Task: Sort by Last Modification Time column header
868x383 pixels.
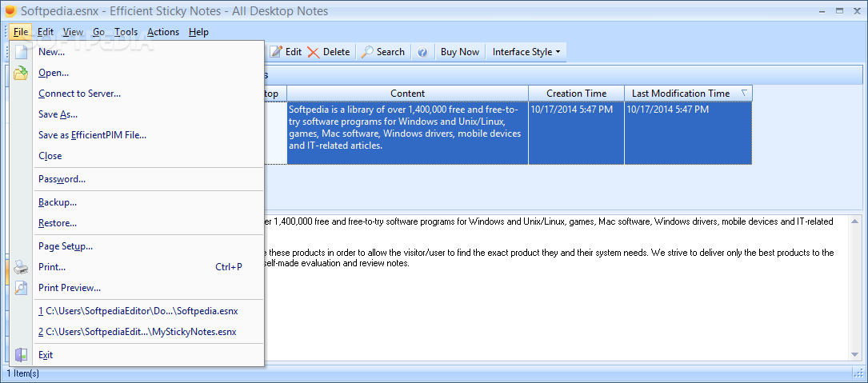Action: (x=688, y=94)
